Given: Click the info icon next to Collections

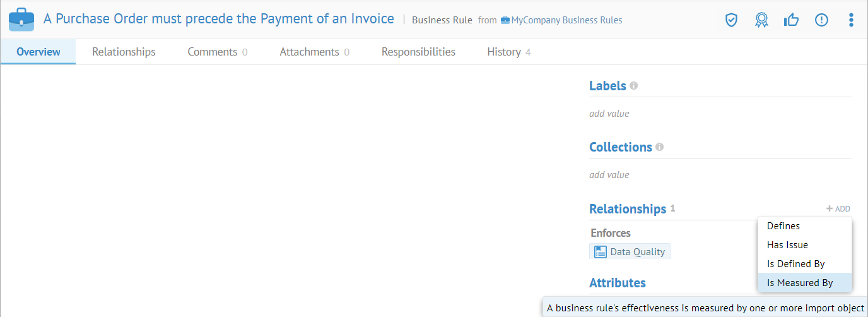Looking at the screenshot, I should (659, 147).
